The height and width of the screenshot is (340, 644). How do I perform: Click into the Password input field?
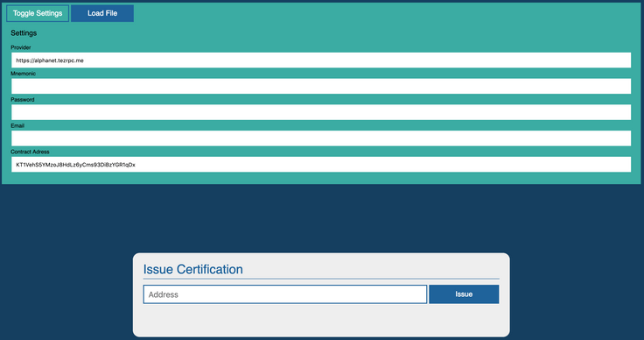coord(321,112)
